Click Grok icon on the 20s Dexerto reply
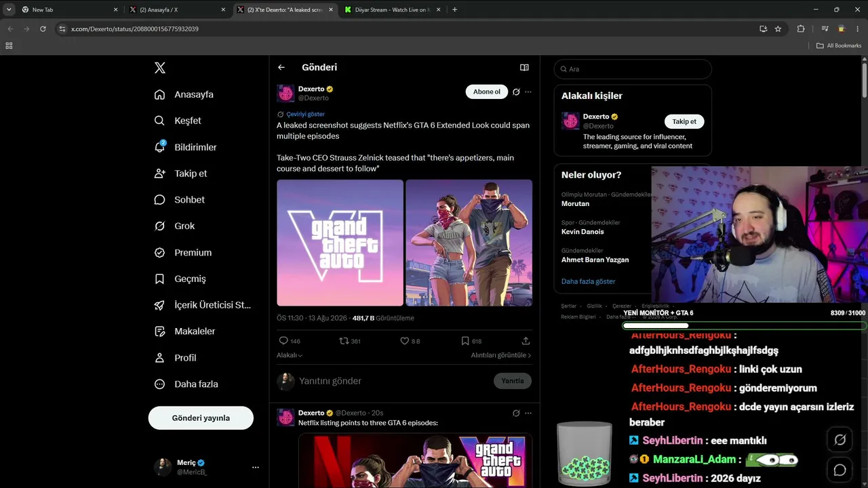The width and height of the screenshot is (868, 488). tap(516, 413)
